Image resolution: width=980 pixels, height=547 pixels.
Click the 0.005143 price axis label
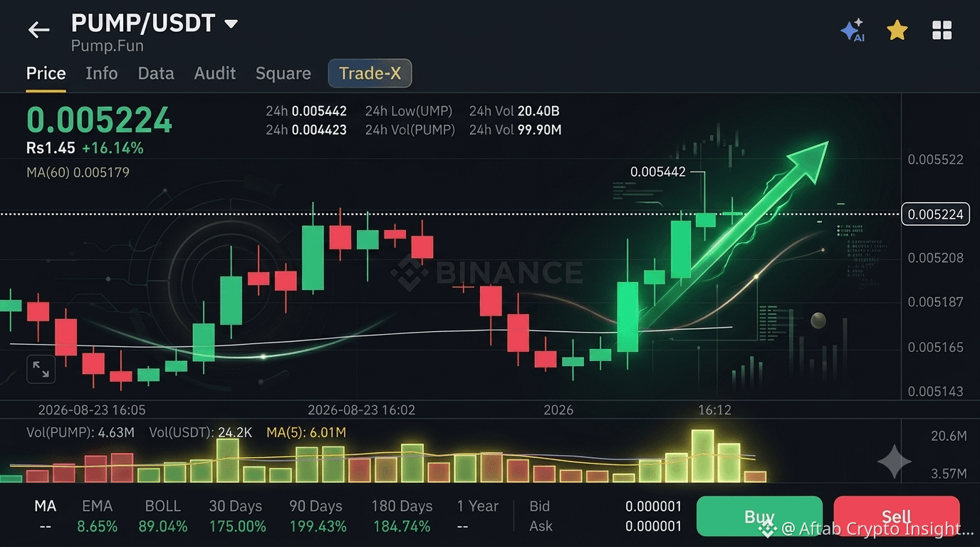coord(936,391)
